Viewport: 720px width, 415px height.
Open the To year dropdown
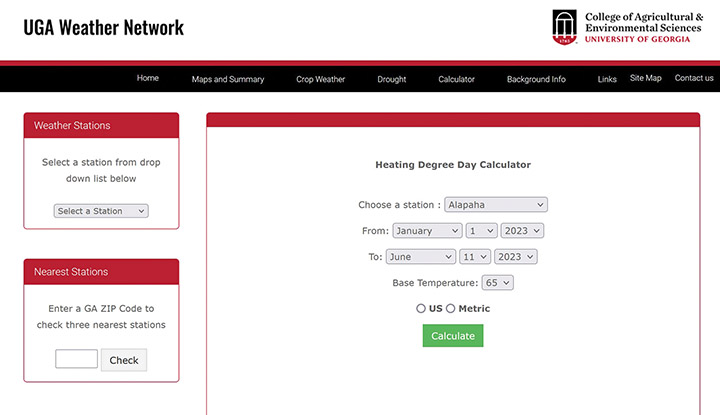tap(514, 257)
